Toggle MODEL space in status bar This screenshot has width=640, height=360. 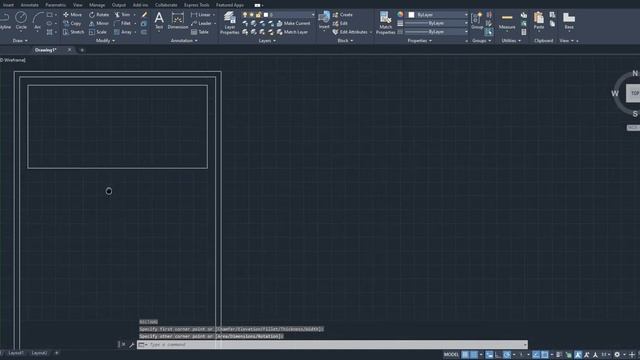click(451, 354)
